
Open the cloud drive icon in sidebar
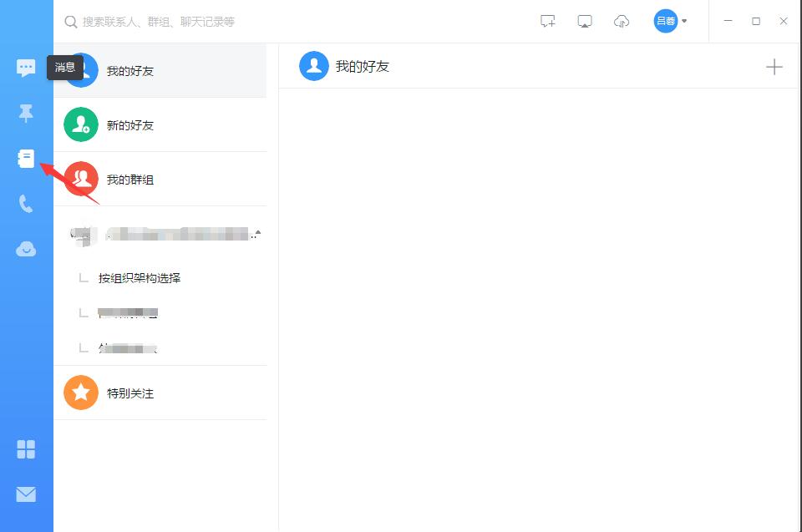pos(25,248)
